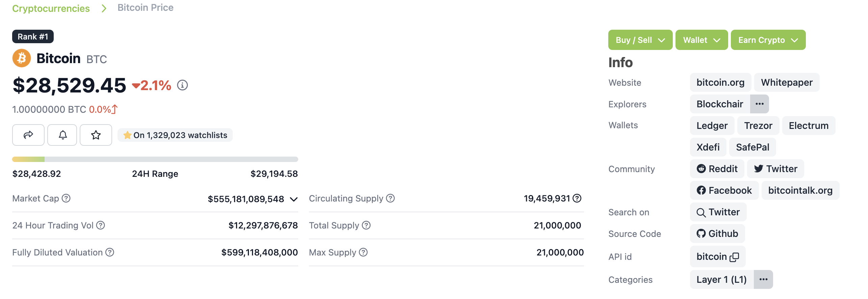Click the 24H Range progress bar
The height and width of the screenshot is (299, 868).
pos(155,159)
